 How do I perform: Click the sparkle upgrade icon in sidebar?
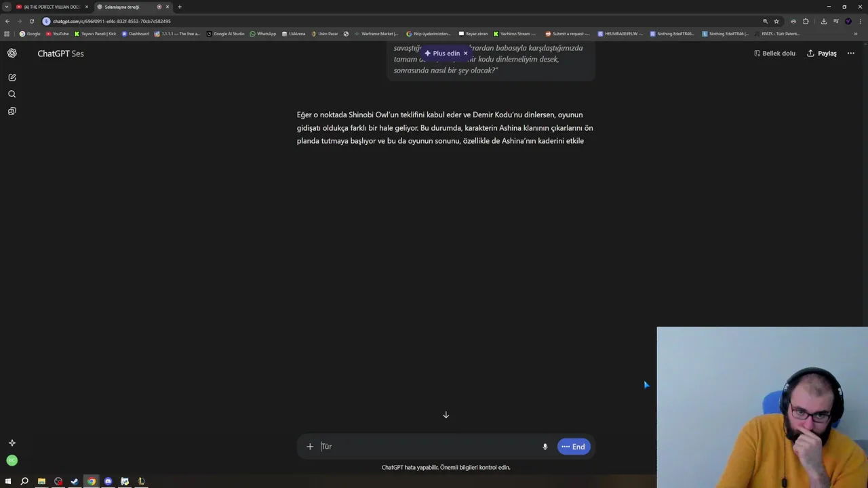point(12,443)
